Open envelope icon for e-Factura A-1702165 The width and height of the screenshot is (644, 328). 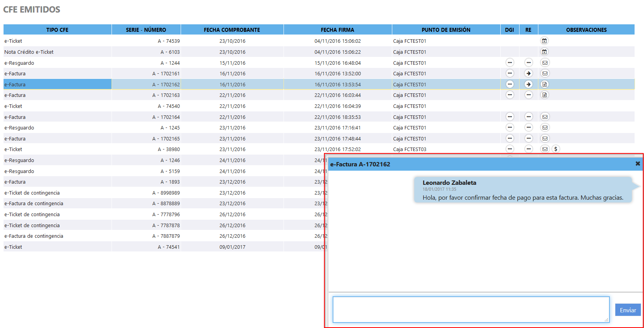coord(545,138)
